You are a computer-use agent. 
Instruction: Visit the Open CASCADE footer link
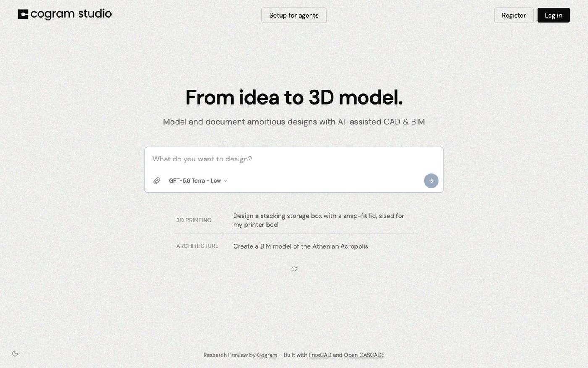(x=364, y=355)
